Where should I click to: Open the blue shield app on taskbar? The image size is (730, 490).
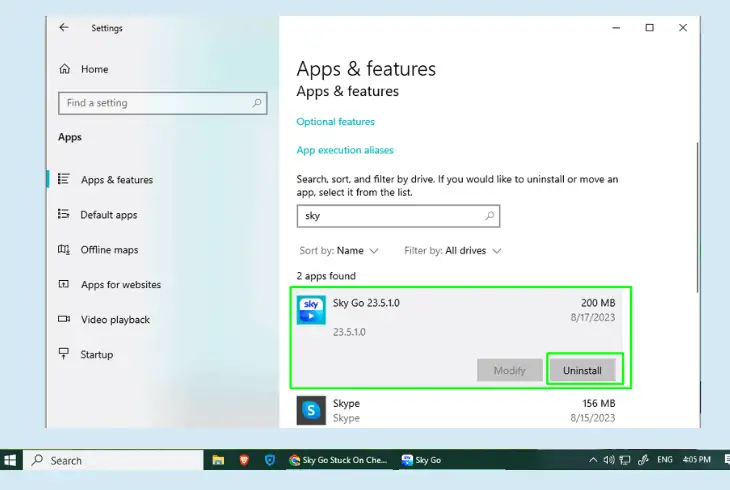pyautogui.click(x=270, y=460)
